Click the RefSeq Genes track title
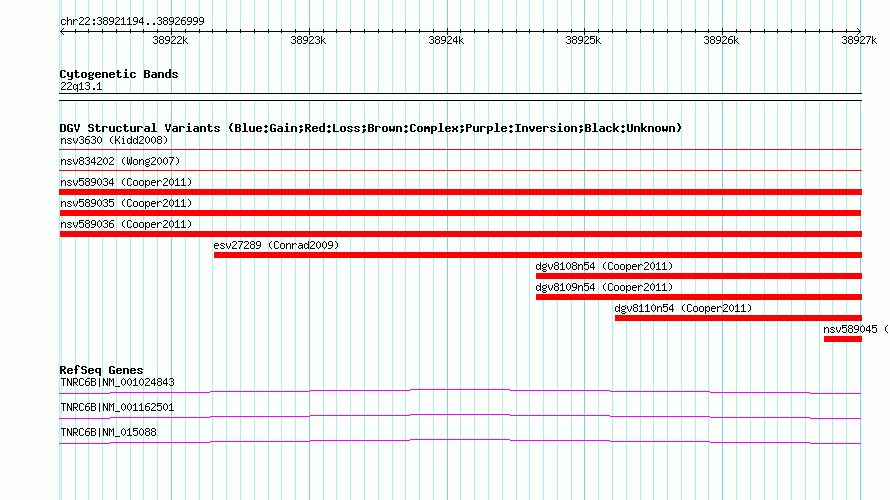The width and height of the screenshot is (890, 500). click(x=101, y=370)
